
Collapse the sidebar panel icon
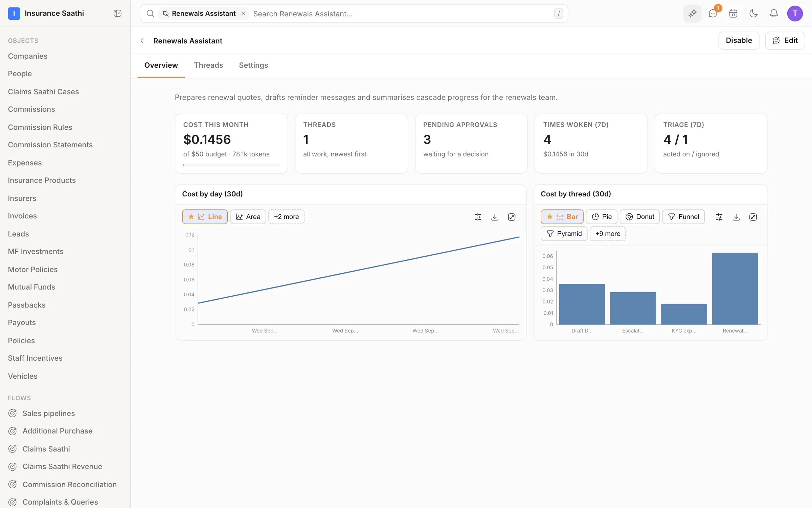117,13
